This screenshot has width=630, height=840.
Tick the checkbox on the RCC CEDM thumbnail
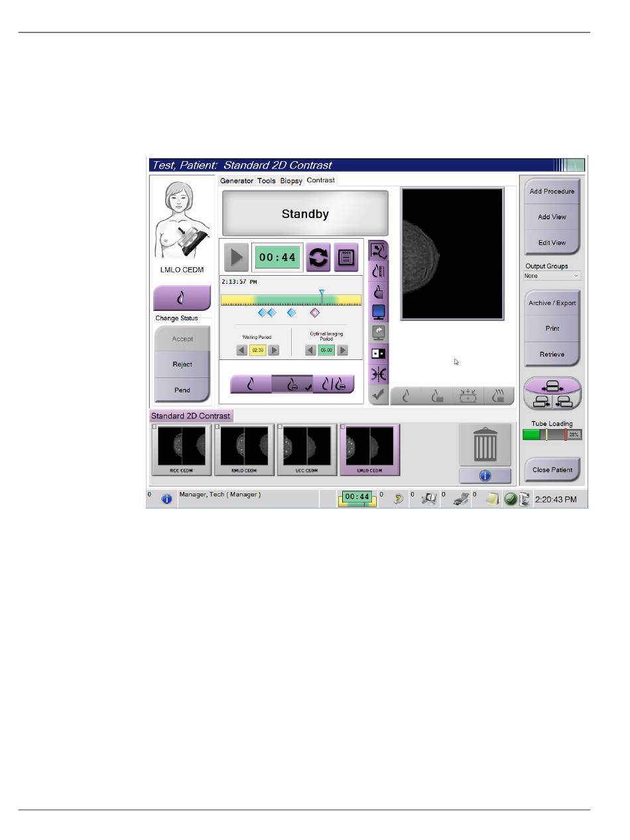(x=155, y=427)
